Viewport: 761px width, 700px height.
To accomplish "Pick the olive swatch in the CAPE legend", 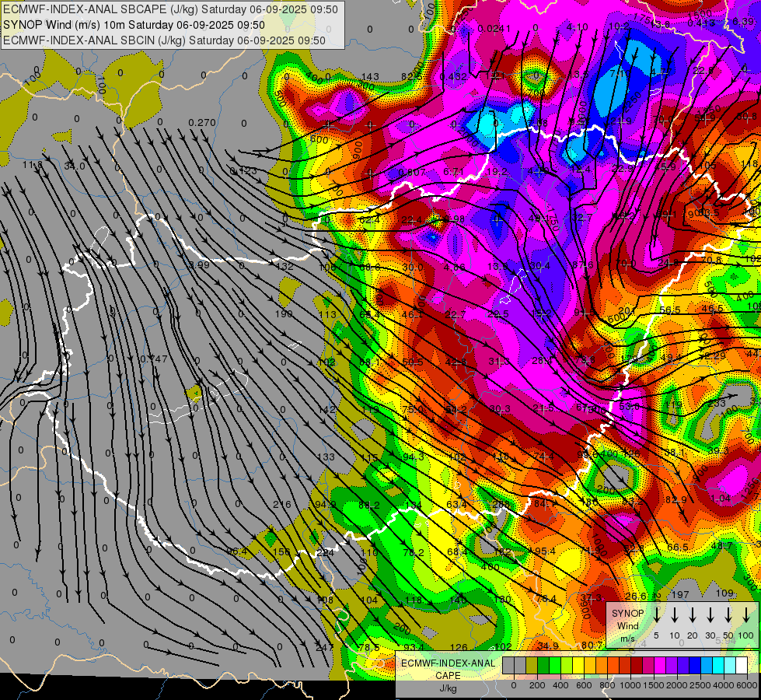I will (532, 666).
